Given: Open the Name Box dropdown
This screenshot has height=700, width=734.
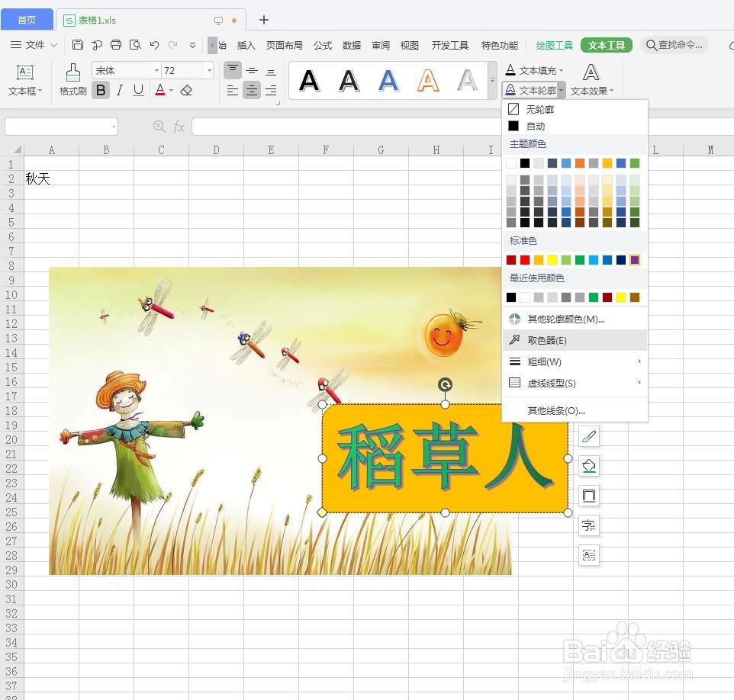Looking at the screenshot, I should [x=114, y=127].
